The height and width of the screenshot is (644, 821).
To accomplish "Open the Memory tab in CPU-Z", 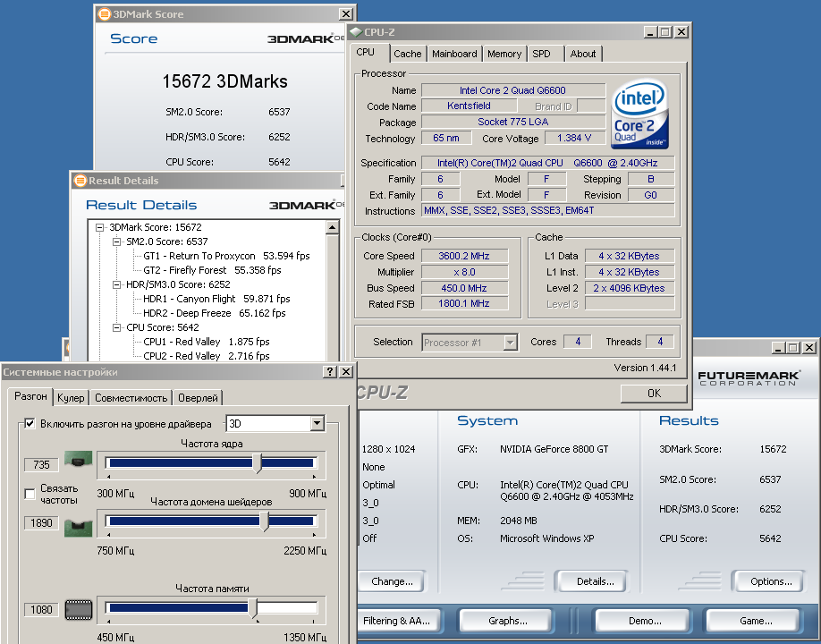I will (x=504, y=54).
